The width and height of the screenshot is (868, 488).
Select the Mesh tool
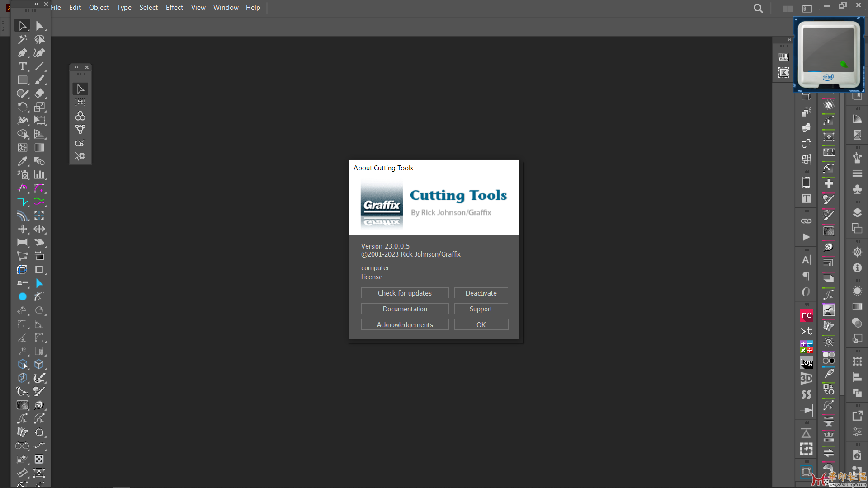(x=22, y=148)
